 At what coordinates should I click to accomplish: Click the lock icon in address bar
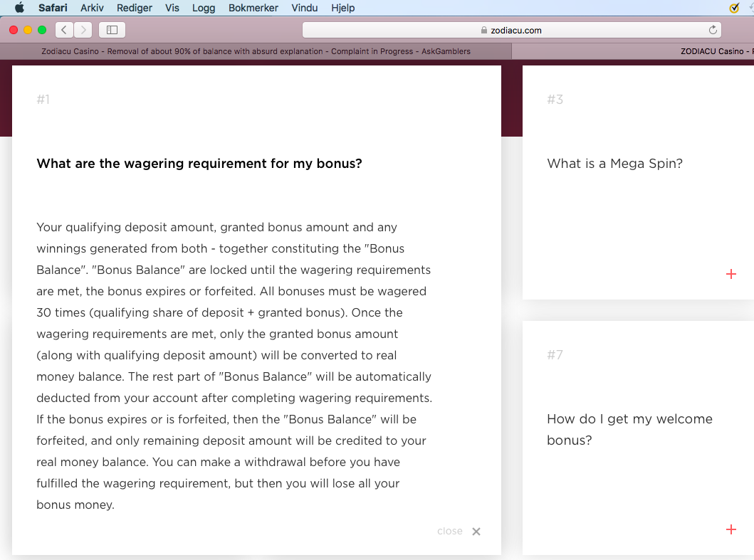coord(483,30)
